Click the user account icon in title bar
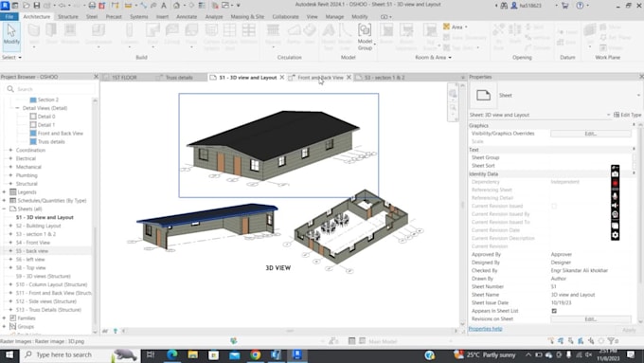The image size is (644, 363). point(514,6)
